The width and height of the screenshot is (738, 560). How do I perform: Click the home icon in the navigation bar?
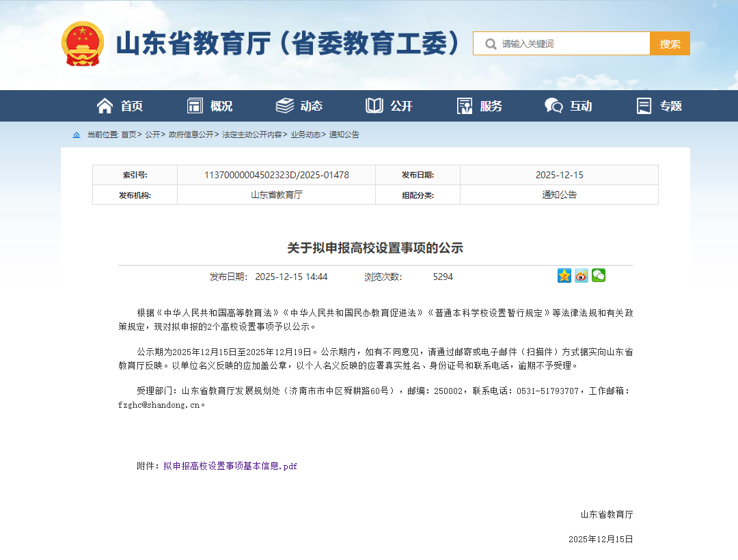(105, 105)
